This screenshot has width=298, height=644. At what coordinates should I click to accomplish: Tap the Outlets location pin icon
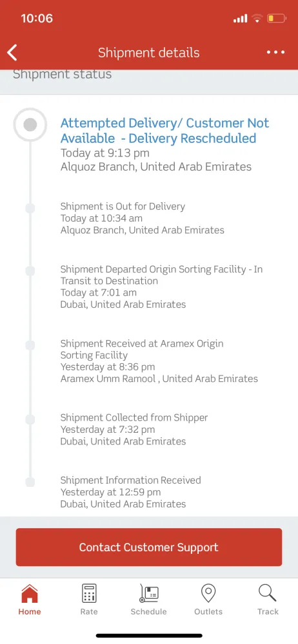[208, 594]
